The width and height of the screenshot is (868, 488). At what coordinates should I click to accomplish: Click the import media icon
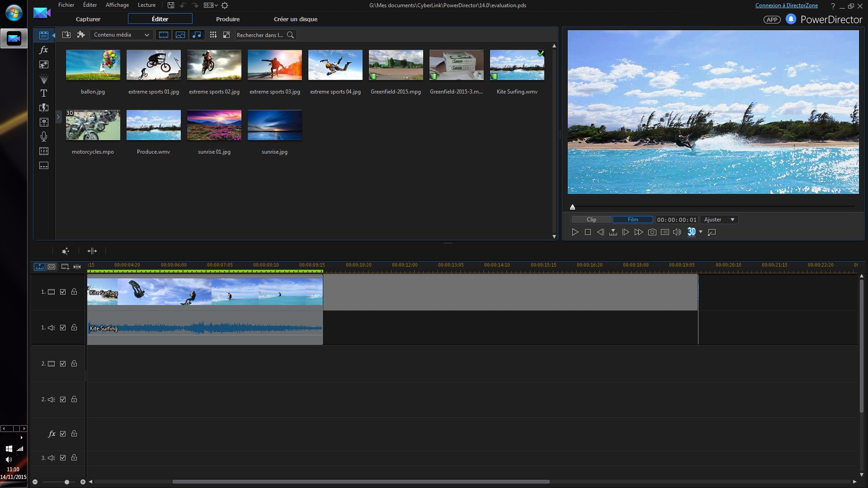(66, 35)
